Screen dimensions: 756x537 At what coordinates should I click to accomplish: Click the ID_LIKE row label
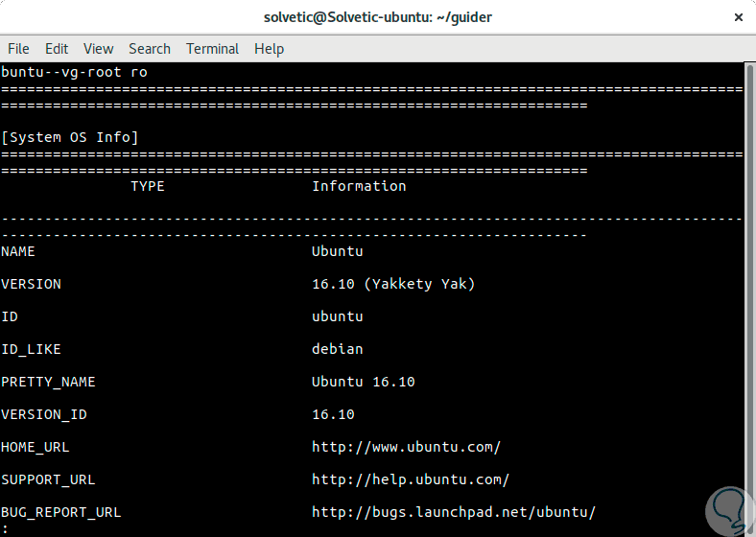click(x=32, y=349)
